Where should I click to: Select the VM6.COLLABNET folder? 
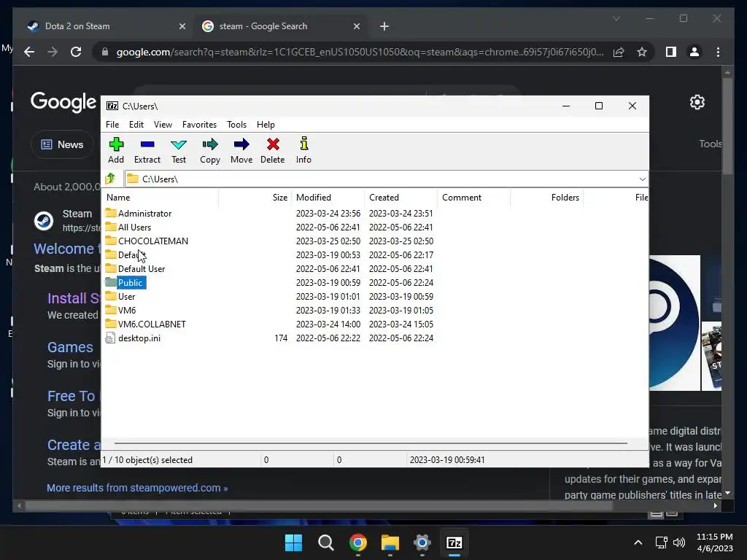(152, 324)
